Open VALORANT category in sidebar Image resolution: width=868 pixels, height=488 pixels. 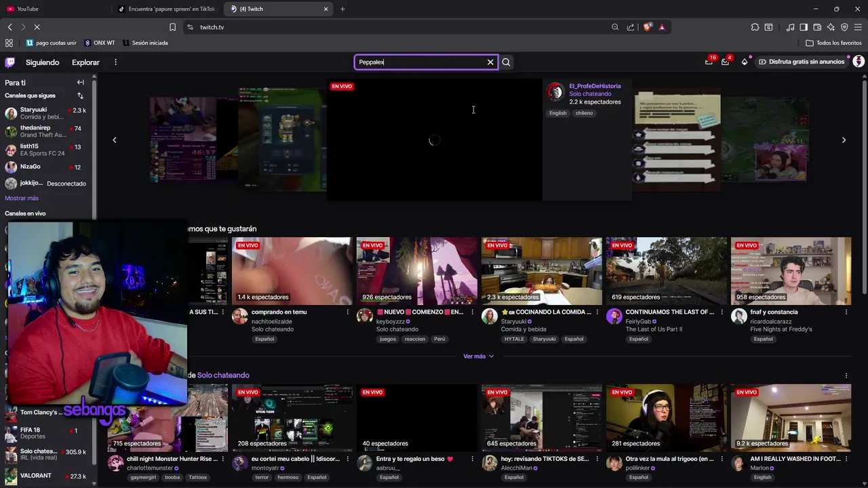[x=45, y=476]
